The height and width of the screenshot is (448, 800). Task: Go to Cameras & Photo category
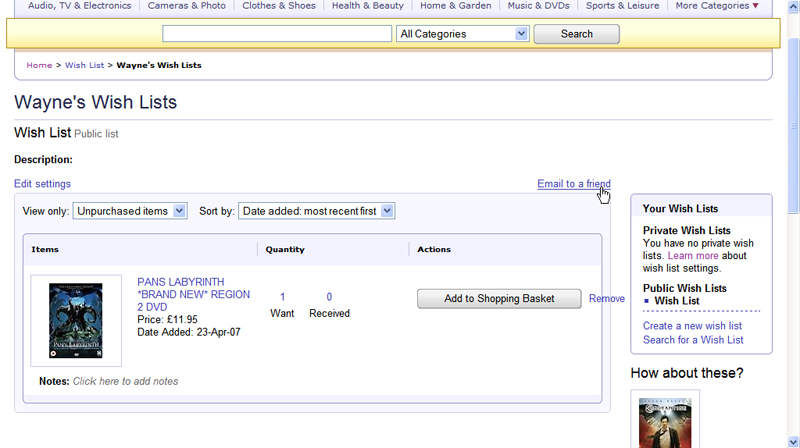point(187,6)
